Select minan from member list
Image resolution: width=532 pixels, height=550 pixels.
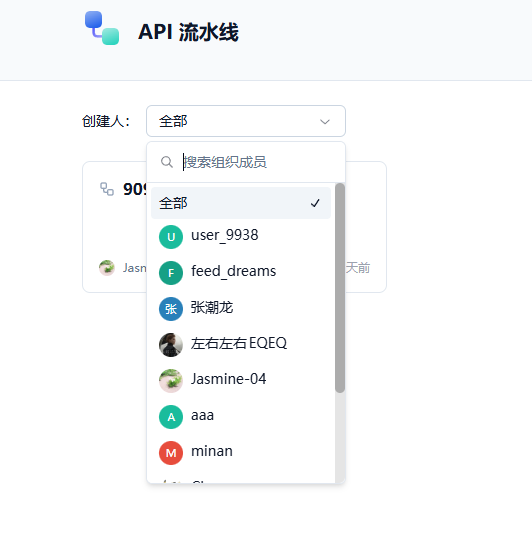pyautogui.click(x=241, y=452)
